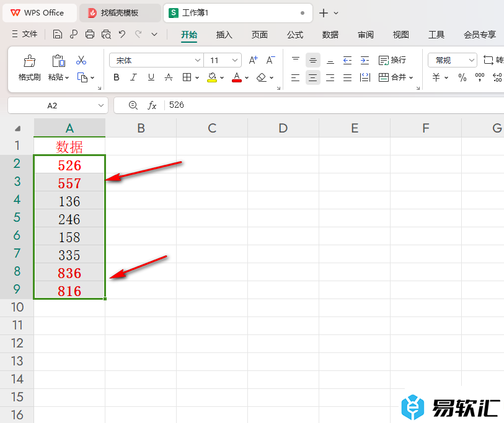Open the 工具 tab
This screenshot has width=504, height=423.
pos(436,35)
